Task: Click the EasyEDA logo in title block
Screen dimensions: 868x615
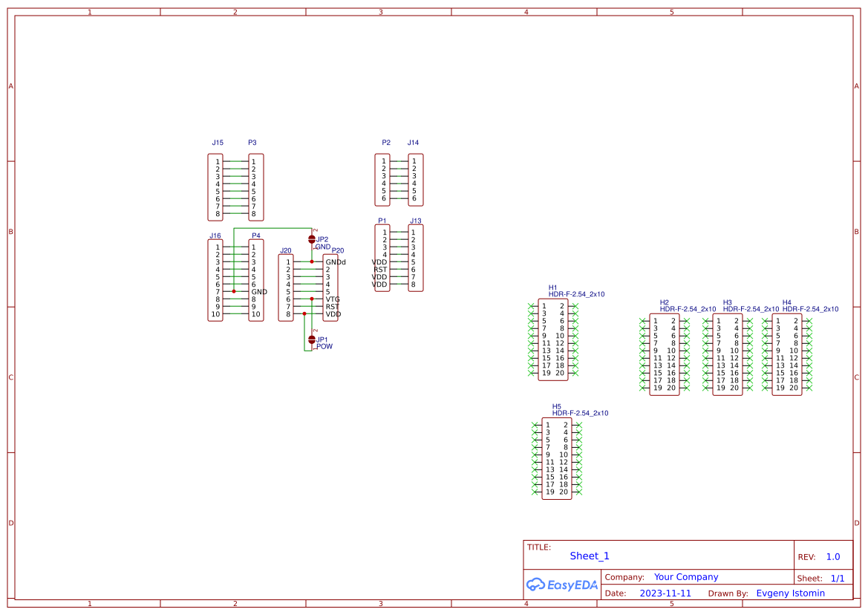Action: coord(562,585)
